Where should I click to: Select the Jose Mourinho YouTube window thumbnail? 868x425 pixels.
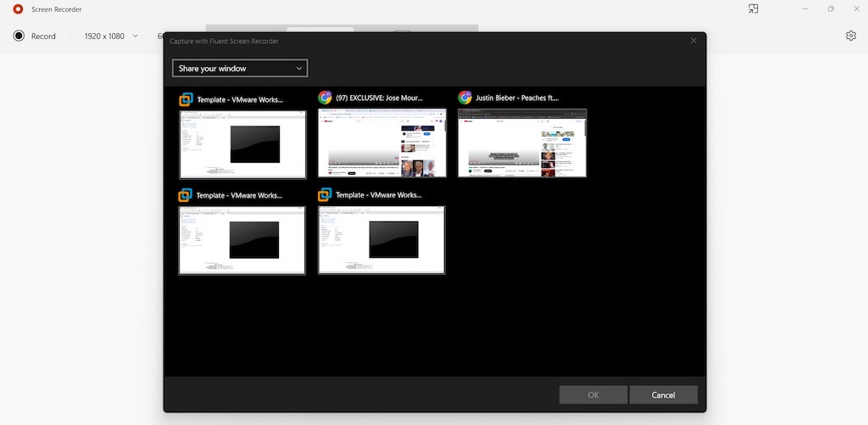coord(381,143)
